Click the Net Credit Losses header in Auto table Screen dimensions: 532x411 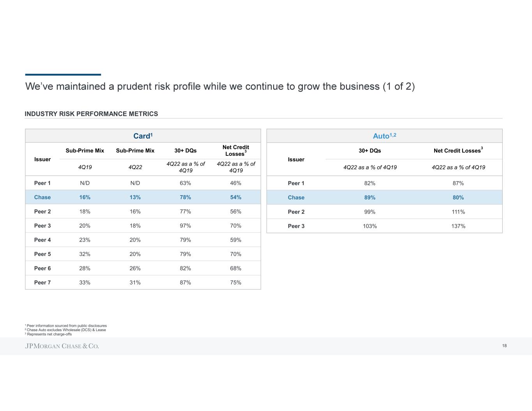click(458, 150)
